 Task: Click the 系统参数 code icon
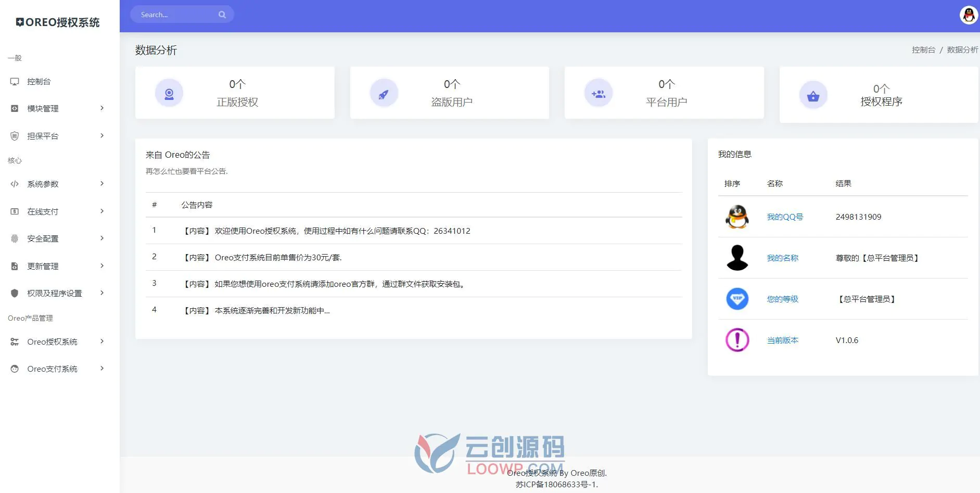pyautogui.click(x=15, y=184)
